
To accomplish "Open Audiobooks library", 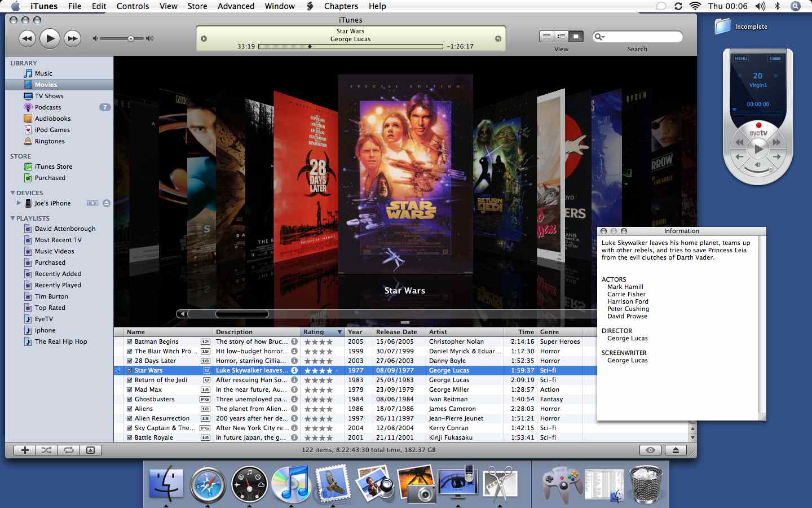I will click(x=52, y=119).
